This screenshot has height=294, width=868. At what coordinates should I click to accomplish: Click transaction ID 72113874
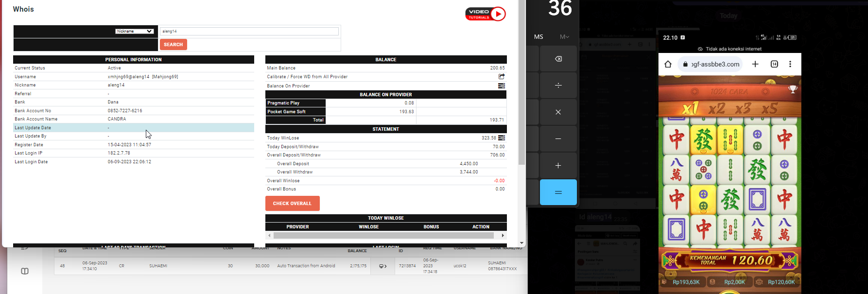(407, 266)
